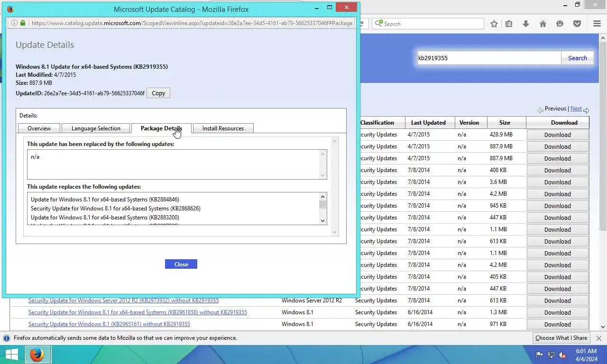Open the Hello smiley face icon

coord(560,24)
